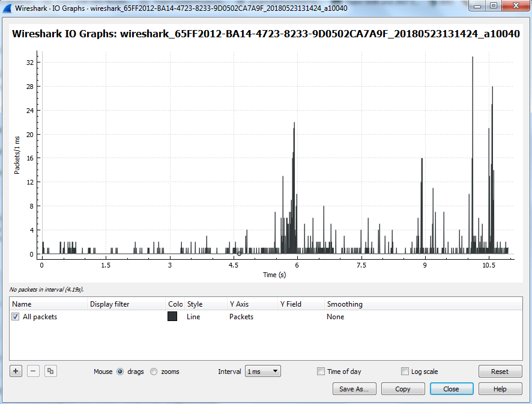Open Help for IO Graphs
532x404 pixels.
tap(500, 389)
